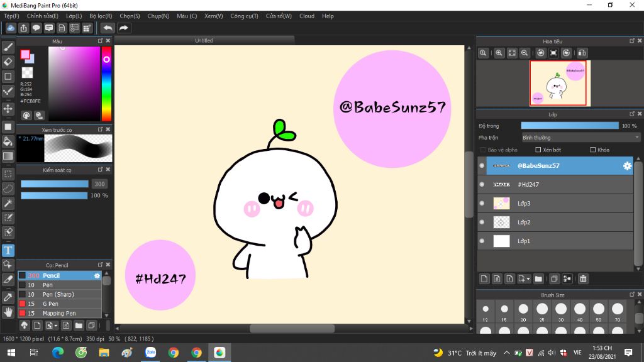Open settings gear of @BabeSunz57 layer
This screenshot has width=644, height=362.
627,166
